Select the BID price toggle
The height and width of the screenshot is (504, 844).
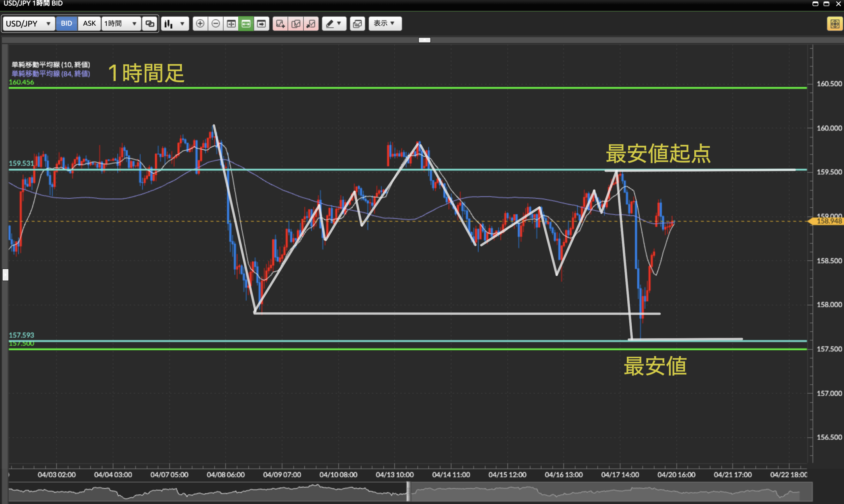67,23
